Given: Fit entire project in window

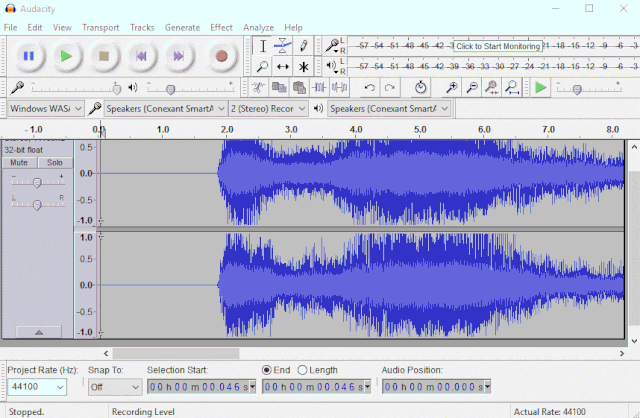Looking at the screenshot, I should pos(512,87).
